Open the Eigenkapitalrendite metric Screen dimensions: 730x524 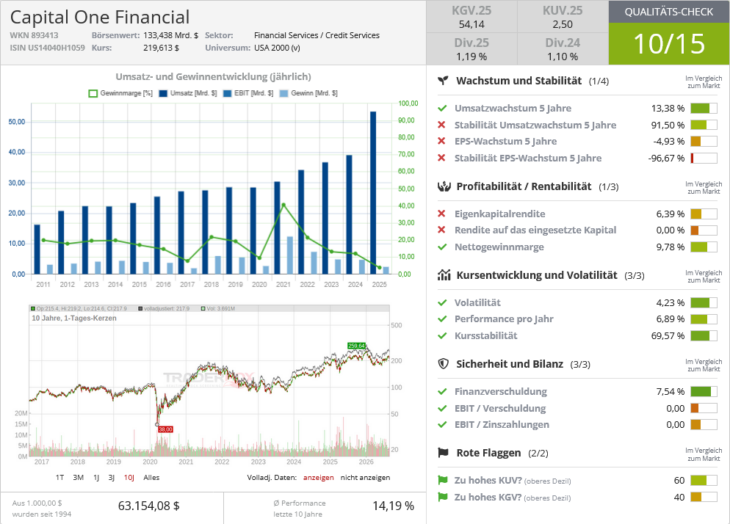tap(500, 214)
